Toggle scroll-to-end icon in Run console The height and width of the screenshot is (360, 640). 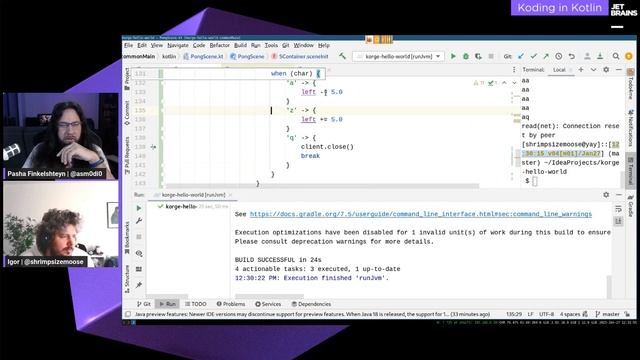tap(619, 221)
